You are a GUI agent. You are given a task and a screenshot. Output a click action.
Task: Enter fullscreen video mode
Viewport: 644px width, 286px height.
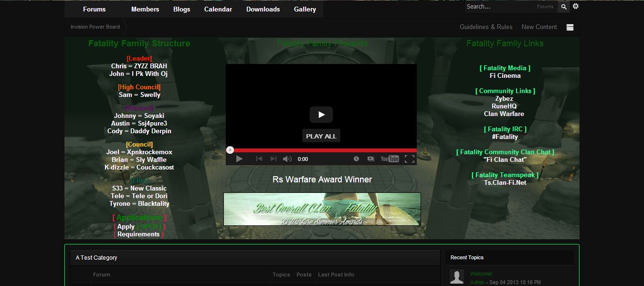click(x=410, y=159)
